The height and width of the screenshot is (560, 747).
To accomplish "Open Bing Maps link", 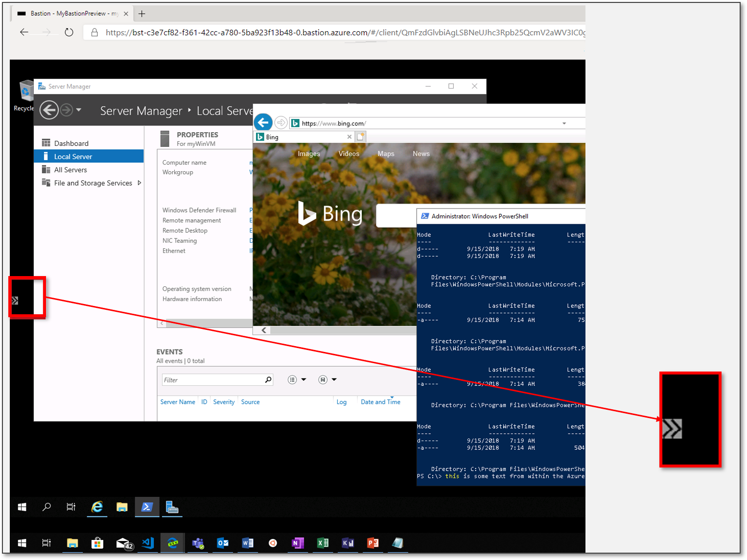I will [x=386, y=154].
